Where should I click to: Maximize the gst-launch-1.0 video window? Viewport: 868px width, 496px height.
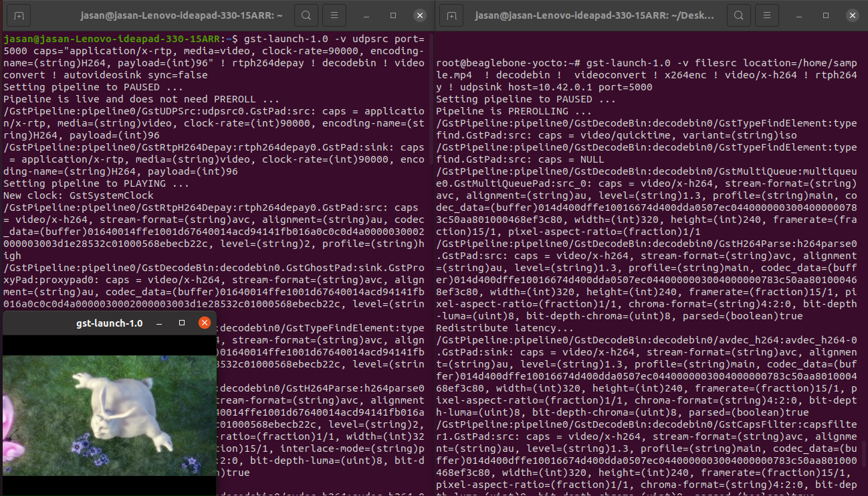[x=182, y=323]
